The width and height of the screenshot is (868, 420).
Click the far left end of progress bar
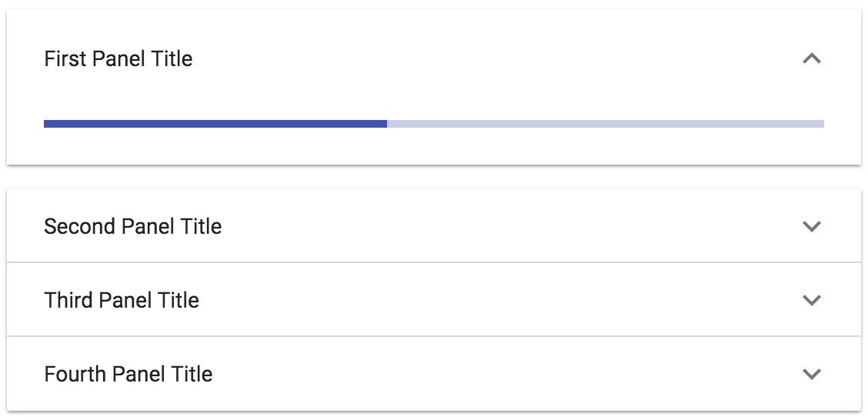(x=46, y=124)
